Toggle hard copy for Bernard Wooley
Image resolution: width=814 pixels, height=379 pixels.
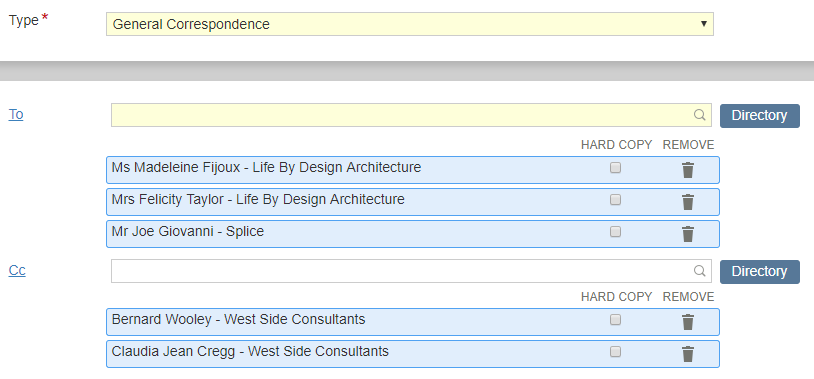click(x=615, y=320)
